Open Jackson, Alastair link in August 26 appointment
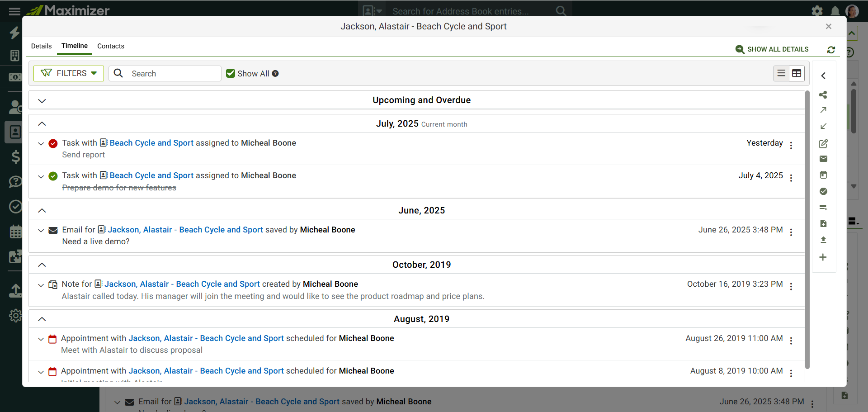 (x=206, y=338)
